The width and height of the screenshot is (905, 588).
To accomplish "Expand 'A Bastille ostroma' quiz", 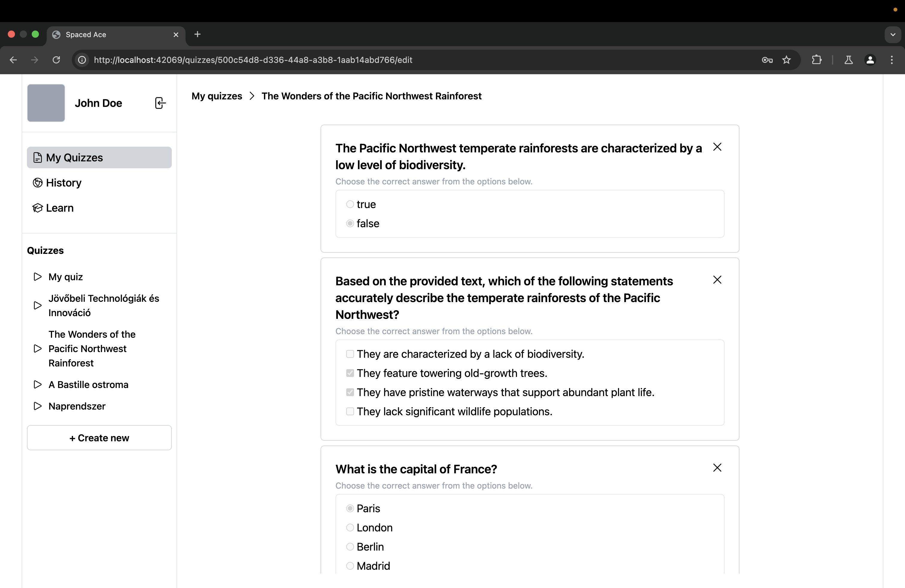I will coord(37,384).
